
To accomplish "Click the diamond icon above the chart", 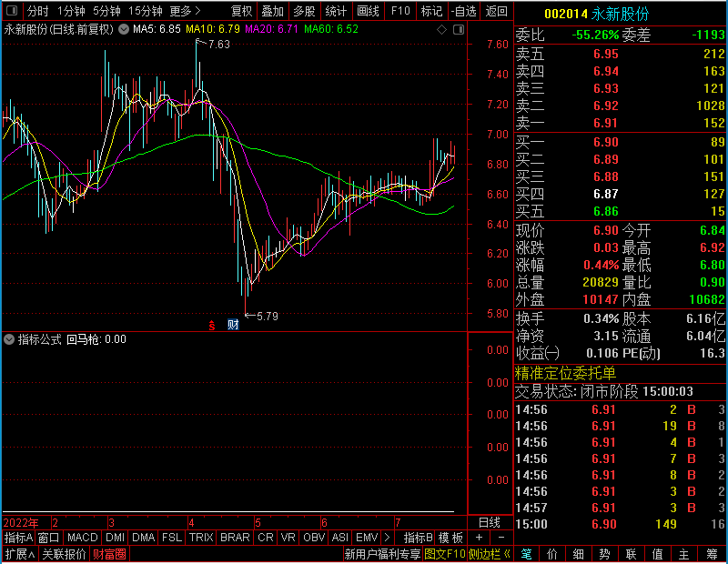I will 441,30.
